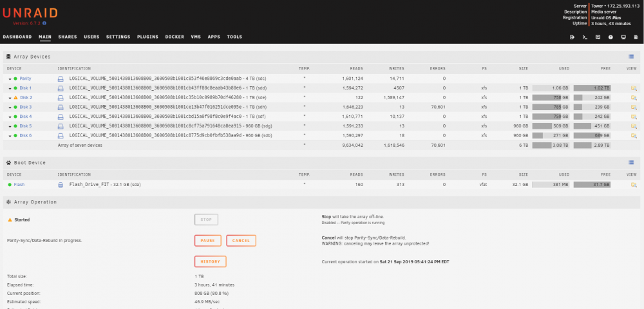Viewport: 644px width, 309px height.
Task: Open the Disk 1 link
Action: pyautogui.click(x=26, y=88)
